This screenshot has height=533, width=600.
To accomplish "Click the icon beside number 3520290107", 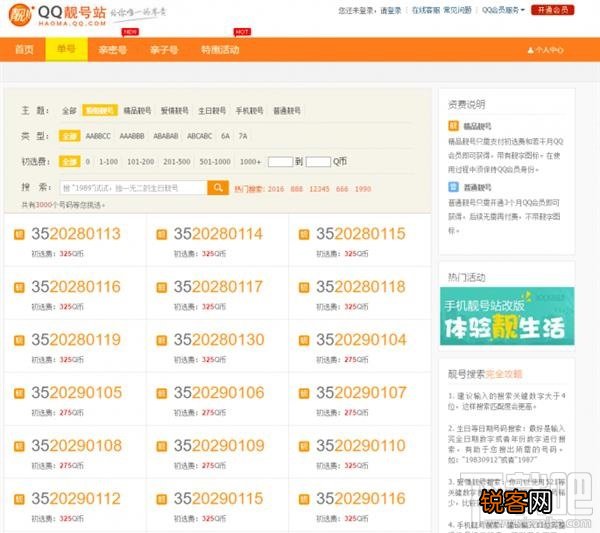I will 304,393.
